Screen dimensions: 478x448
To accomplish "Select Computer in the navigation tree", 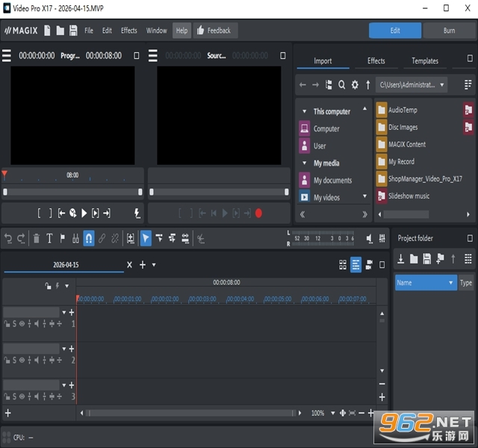I will click(x=326, y=129).
